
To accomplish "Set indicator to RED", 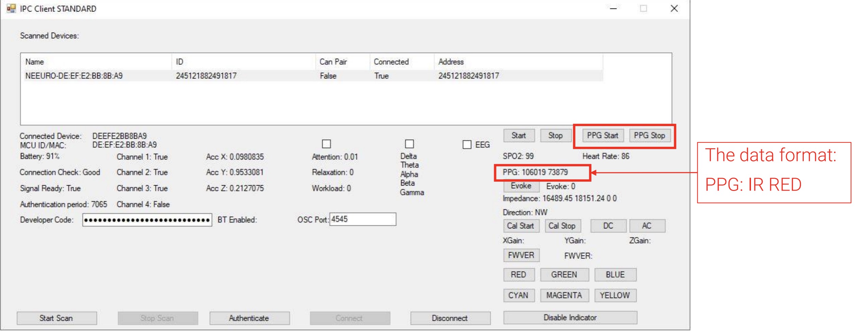I will [x=519, y=275].
